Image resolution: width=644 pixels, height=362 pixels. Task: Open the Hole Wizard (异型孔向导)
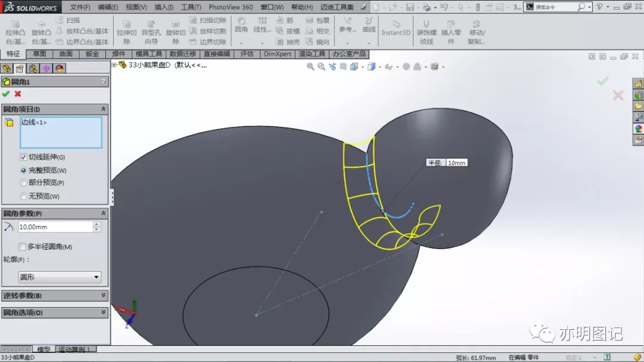[151, 32]
